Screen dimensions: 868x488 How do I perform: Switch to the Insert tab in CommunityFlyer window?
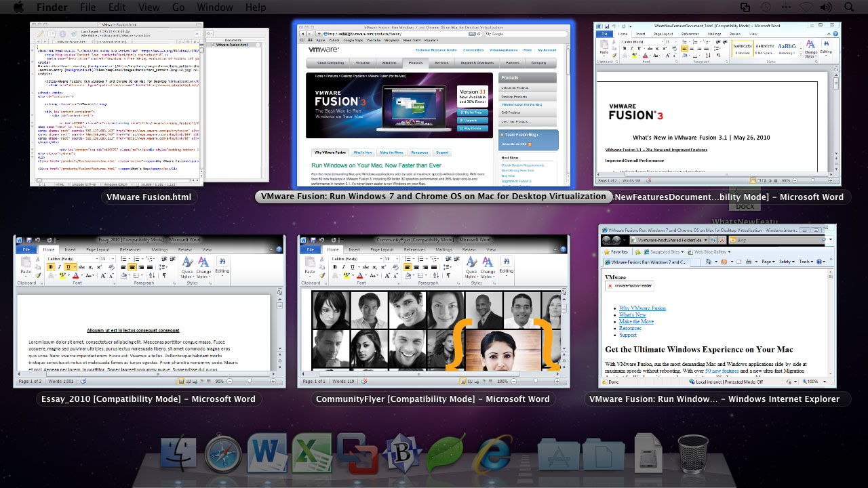pos(355,249)
